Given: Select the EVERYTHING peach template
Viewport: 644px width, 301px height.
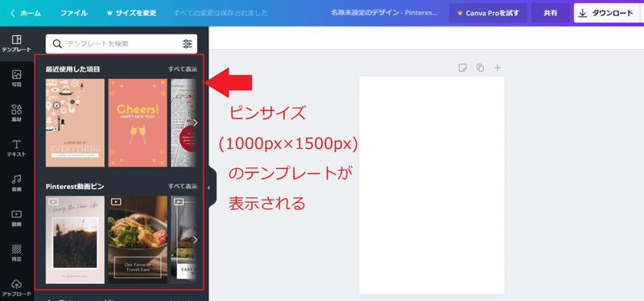Looking at the screenshot, I should click(x=75, y=123).
